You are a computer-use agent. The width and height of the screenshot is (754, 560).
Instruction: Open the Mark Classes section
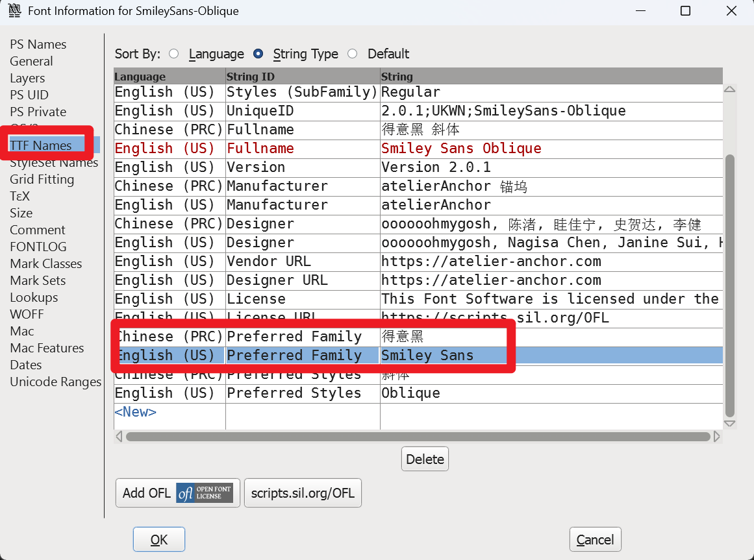tap(45, 263)
